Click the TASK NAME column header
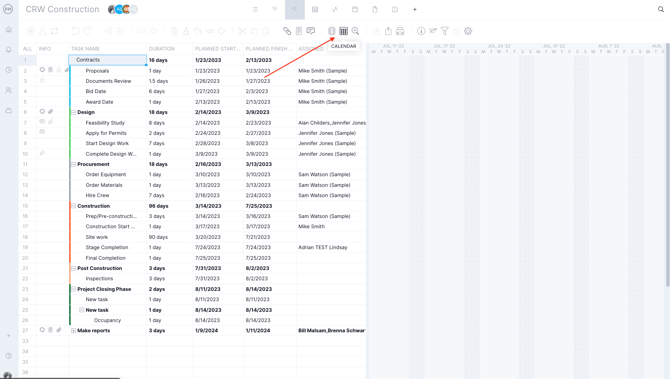The height and width of the screenshot is (379, 670). [x=85, y=49]
